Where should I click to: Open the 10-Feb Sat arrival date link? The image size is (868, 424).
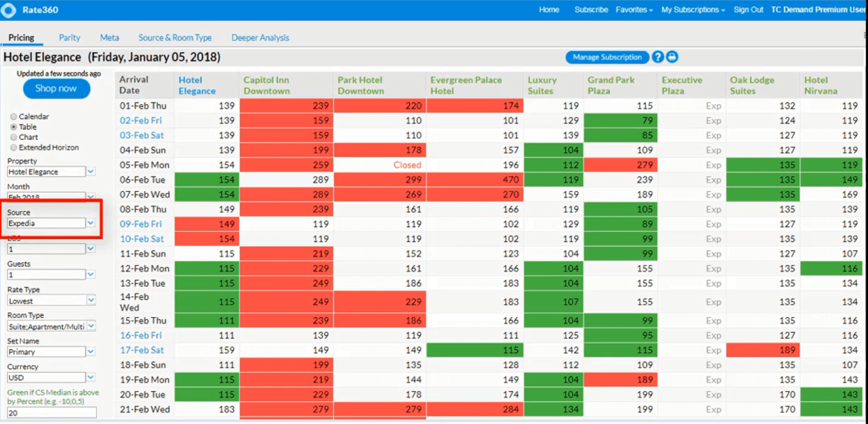(x=142, y=239)
